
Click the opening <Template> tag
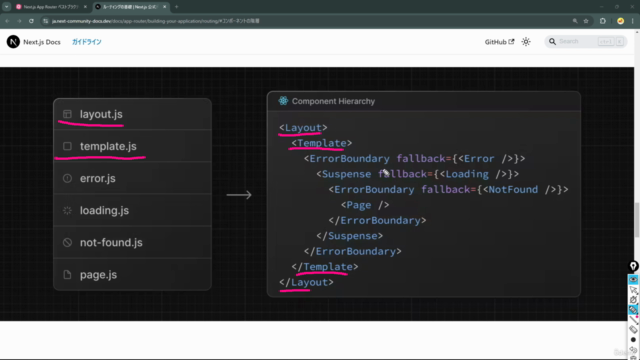[x=322, y=143]
